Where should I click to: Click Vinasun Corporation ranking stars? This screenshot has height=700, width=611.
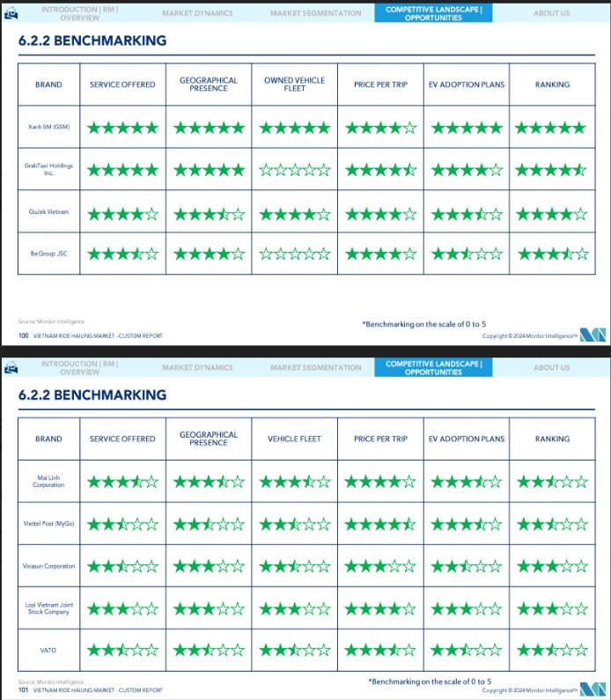553,566
